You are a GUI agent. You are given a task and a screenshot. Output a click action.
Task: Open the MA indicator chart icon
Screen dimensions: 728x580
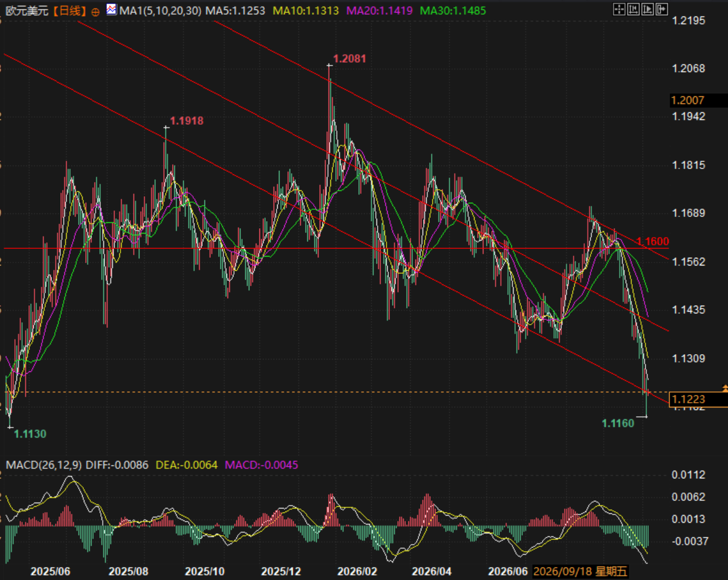tap(112, 9)
